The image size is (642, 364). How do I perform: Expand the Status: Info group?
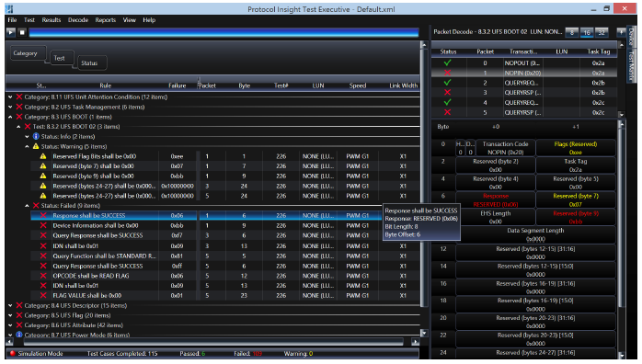point(27,136)
